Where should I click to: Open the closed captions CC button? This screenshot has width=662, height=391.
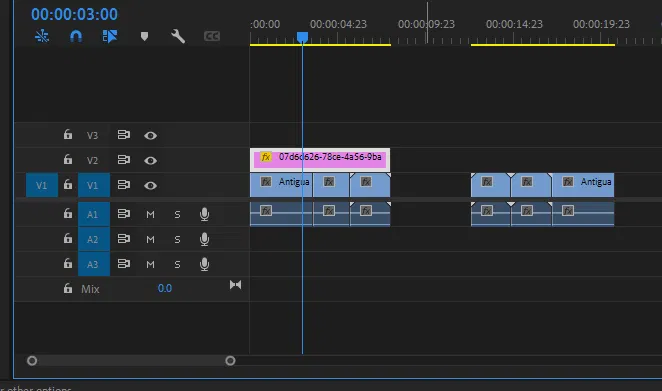point(212,36)
